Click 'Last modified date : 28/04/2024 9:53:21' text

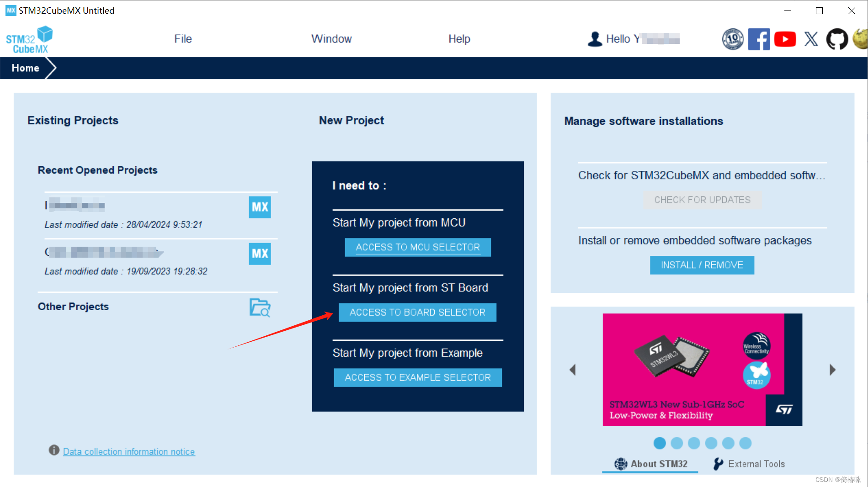pyautogui.click(x=123, y=225)
